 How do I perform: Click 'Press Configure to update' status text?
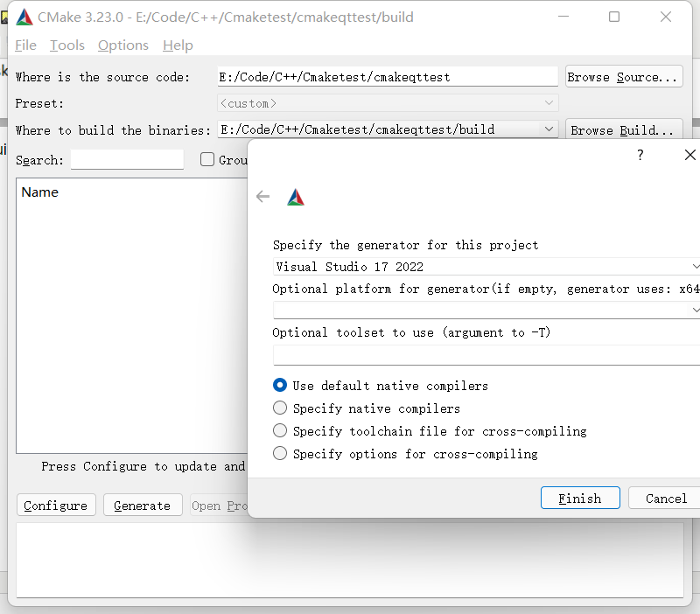[143, 466]
